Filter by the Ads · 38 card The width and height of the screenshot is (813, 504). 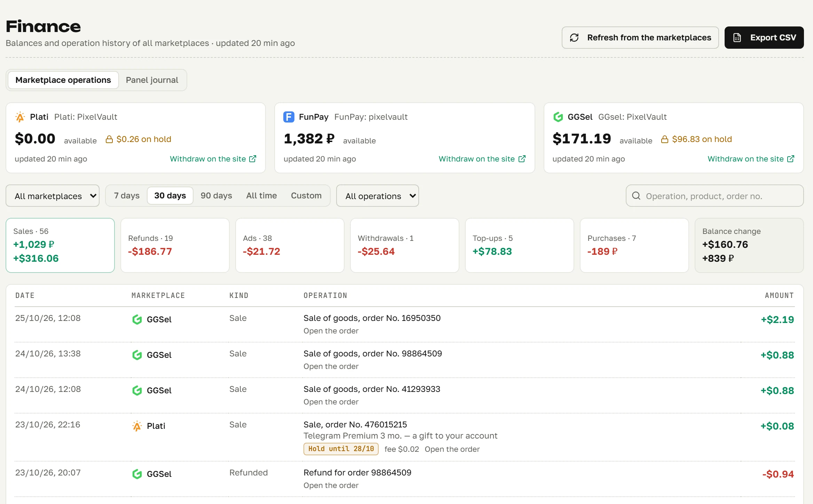click(x=290, y=245)
